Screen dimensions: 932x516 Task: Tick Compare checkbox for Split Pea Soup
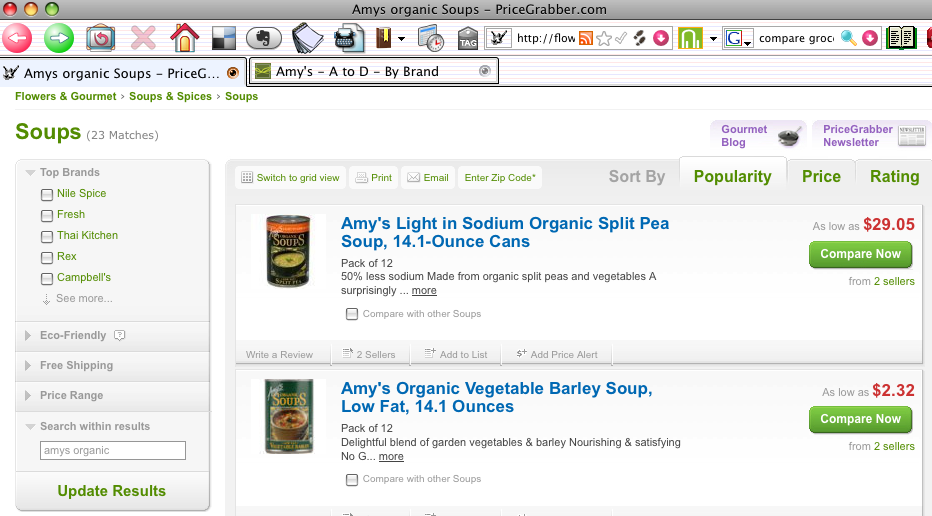(x=352, y=314)
